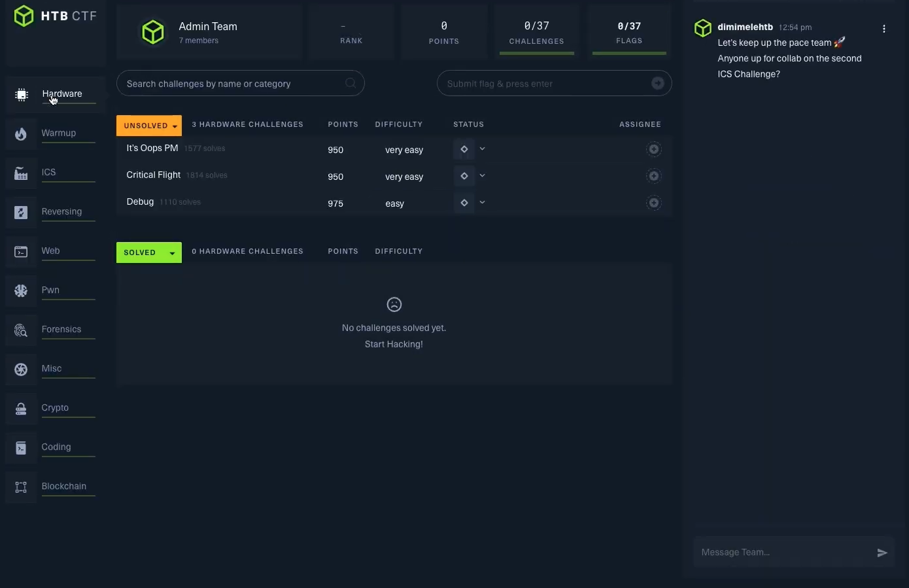Image resolution: width=909 pixels, height=588 pixels.
Task: Switch to the Web category
Action: 56,252
